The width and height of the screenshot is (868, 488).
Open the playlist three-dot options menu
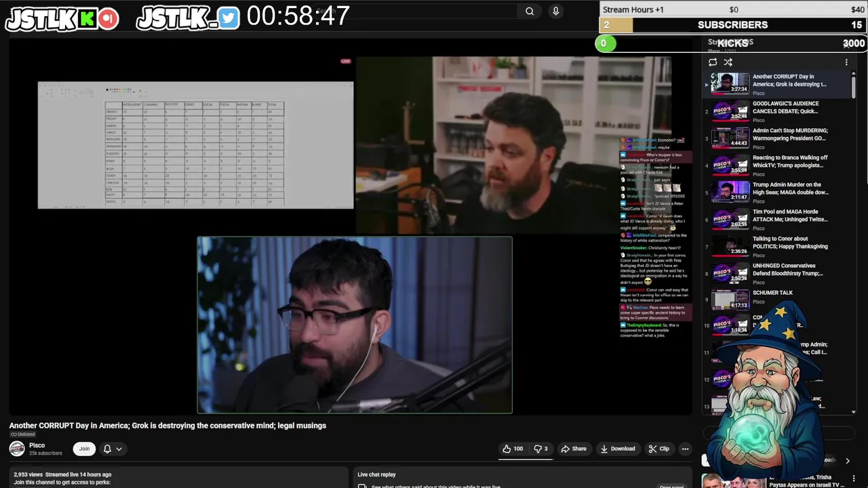[846, 62]
